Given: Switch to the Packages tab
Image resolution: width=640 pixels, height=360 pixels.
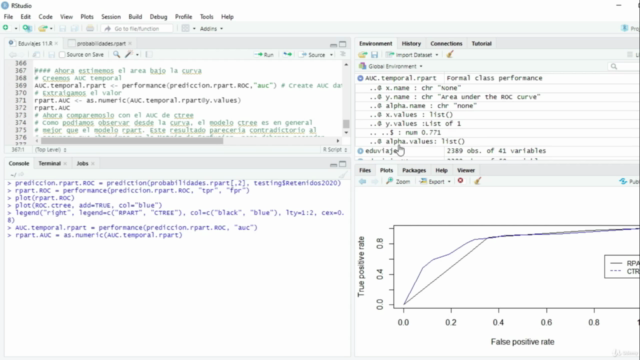Looking at the screenshot, I should tap(414, 170).
